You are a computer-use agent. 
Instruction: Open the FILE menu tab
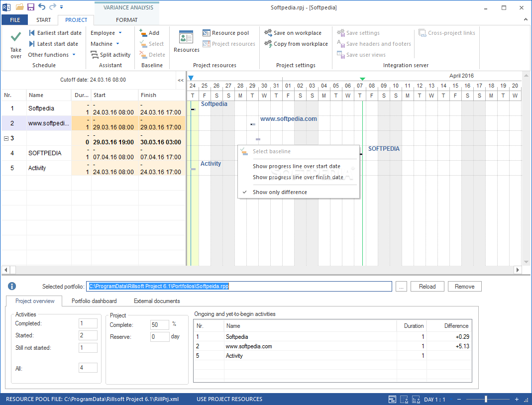click(x=15, y=20)
